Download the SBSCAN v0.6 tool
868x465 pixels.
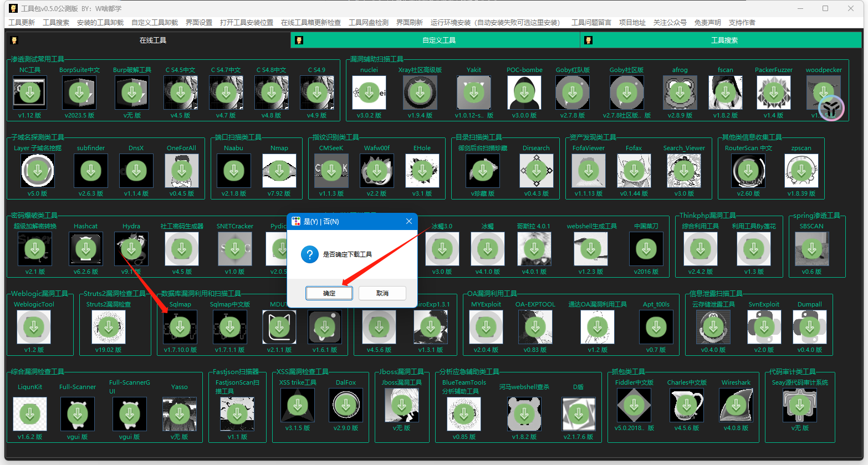812,249
